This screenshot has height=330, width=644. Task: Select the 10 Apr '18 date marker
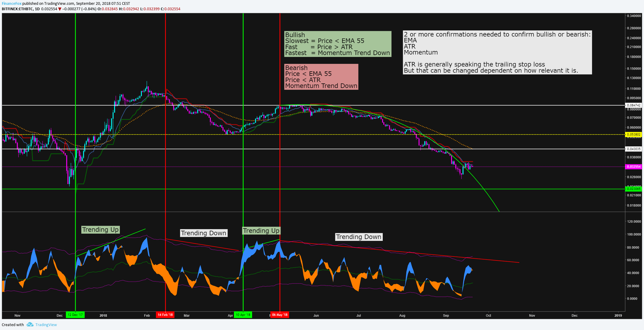(243, 315)
